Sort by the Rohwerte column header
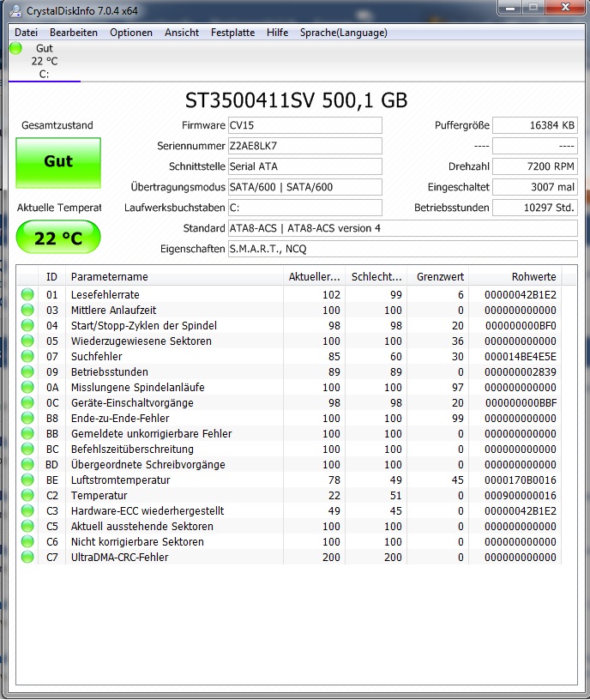590x700 pixels. pyautogui.click(x=515, y=277)
